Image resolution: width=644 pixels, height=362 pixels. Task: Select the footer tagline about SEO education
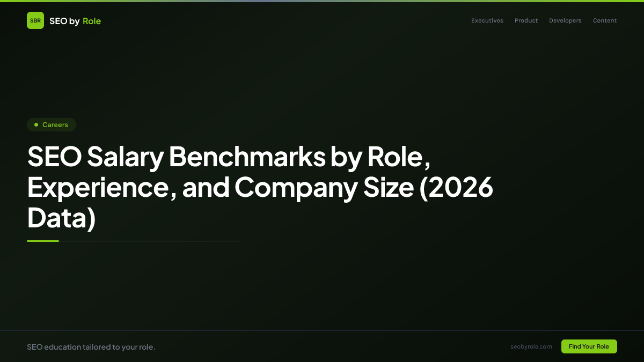coord(91,346)
